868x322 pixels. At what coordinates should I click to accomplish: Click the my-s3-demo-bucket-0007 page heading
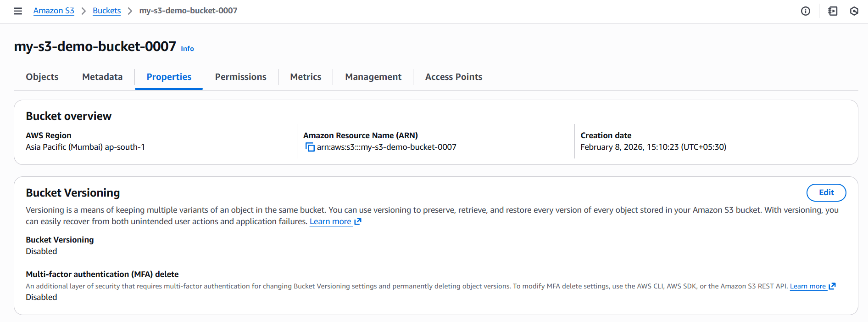[x=95, y=46]
